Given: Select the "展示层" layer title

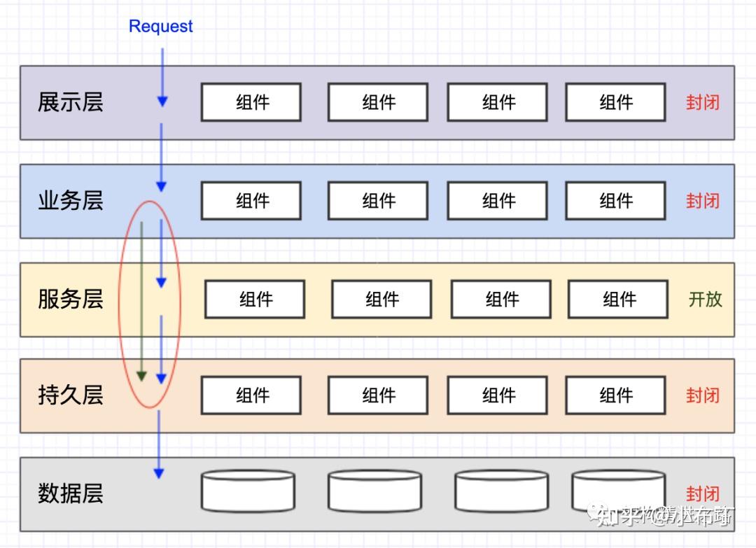Looking at the screenshot, I should 71,102.
